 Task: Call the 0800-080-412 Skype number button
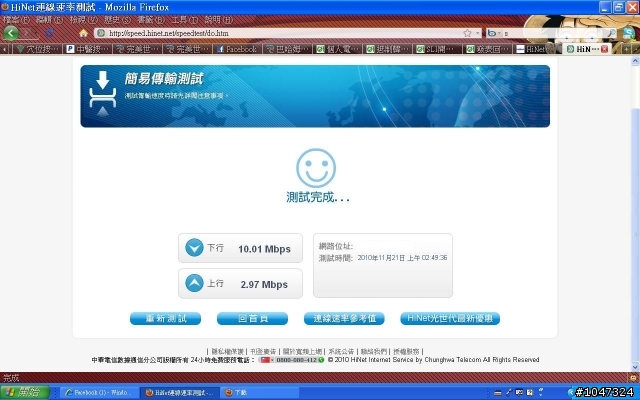(x=291, y=360)
